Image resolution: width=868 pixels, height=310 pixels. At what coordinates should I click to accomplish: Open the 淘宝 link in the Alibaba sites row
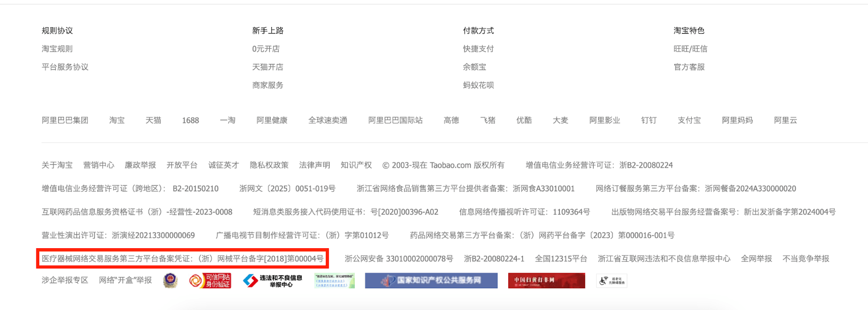coord(117,120)
